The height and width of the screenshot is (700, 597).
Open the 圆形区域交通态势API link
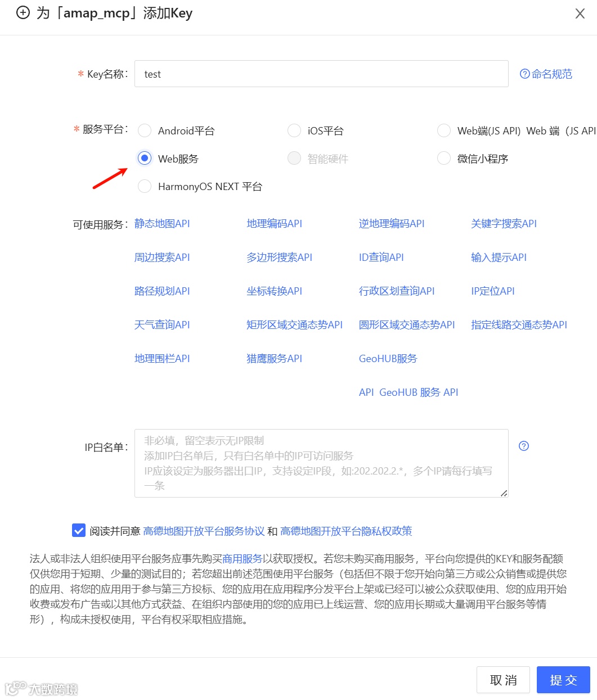pyautogui.click(x=407, y=324)
